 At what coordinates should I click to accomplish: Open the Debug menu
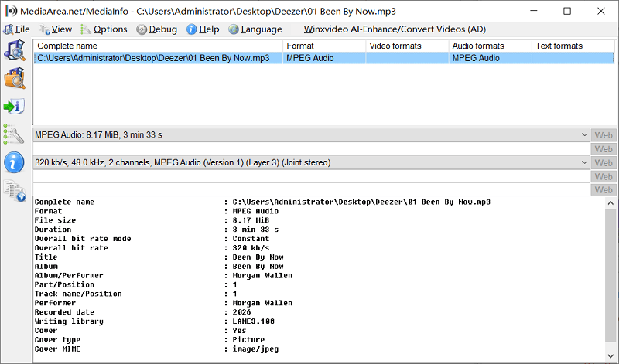click(157, 29)
